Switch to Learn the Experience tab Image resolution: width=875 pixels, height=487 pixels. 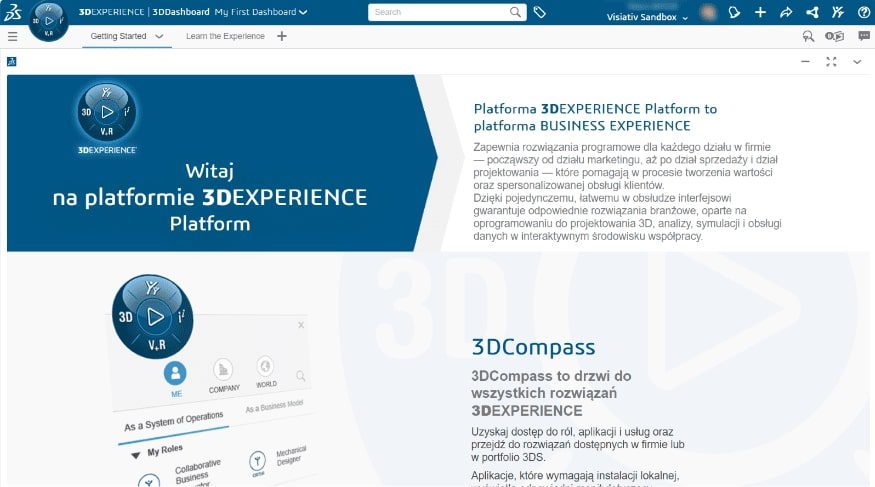pyautogui.click(x=225, y=36)
